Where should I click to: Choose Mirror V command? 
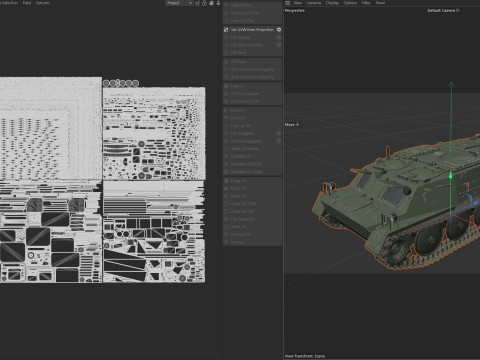252,118
